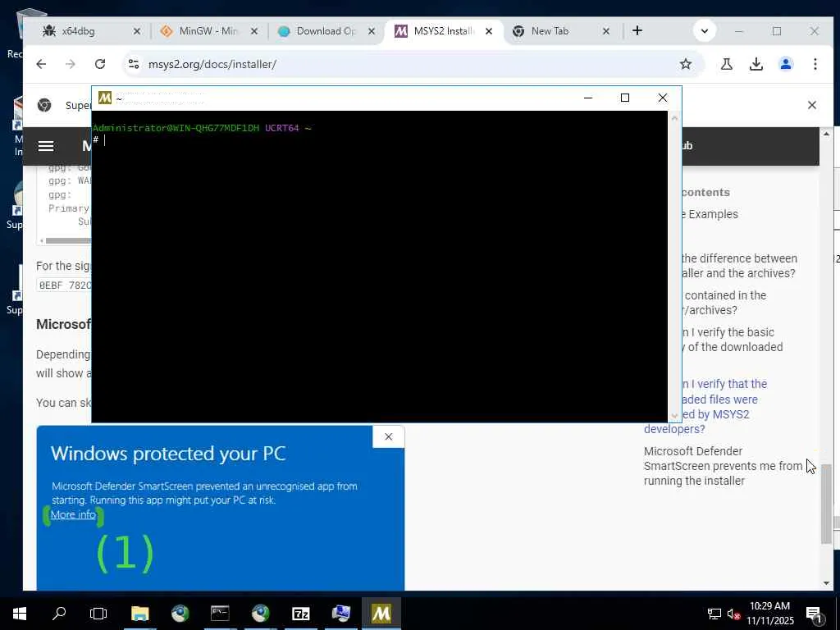Click the More info link in SmartScreen image
Viewport: 840px width, 630px height.
[73, 515]
